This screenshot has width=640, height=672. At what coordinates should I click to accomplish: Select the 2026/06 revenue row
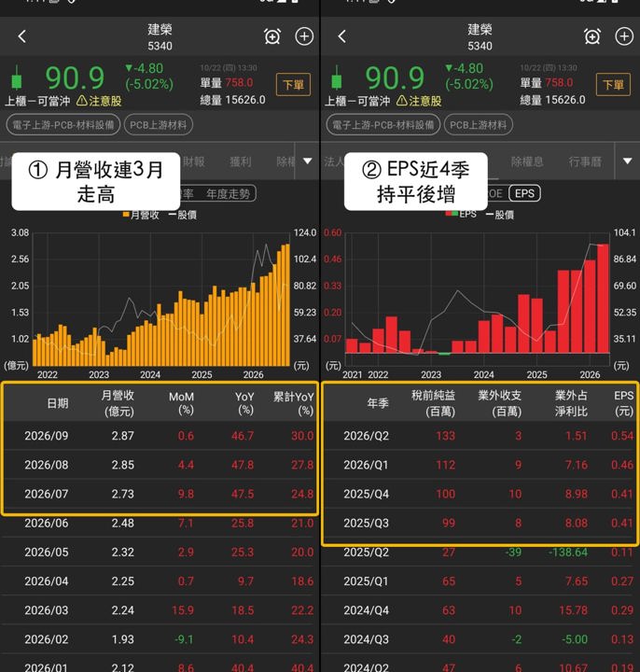coord(160,524)
